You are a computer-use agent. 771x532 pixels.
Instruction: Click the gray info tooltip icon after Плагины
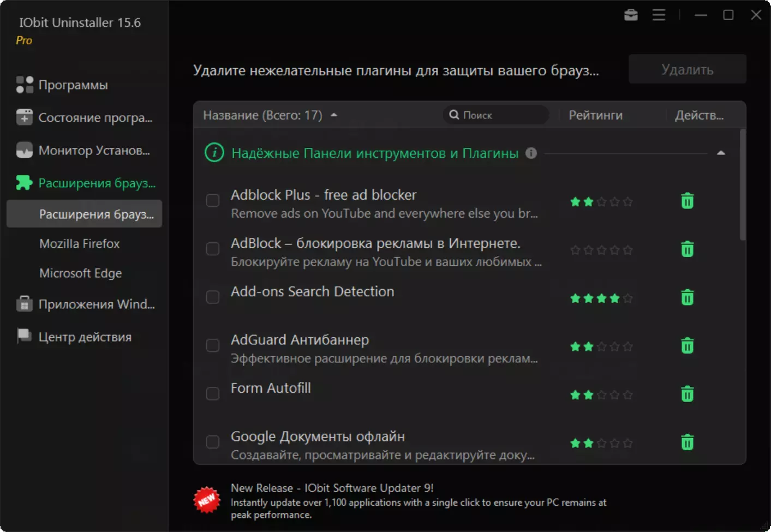pos(531,153)
